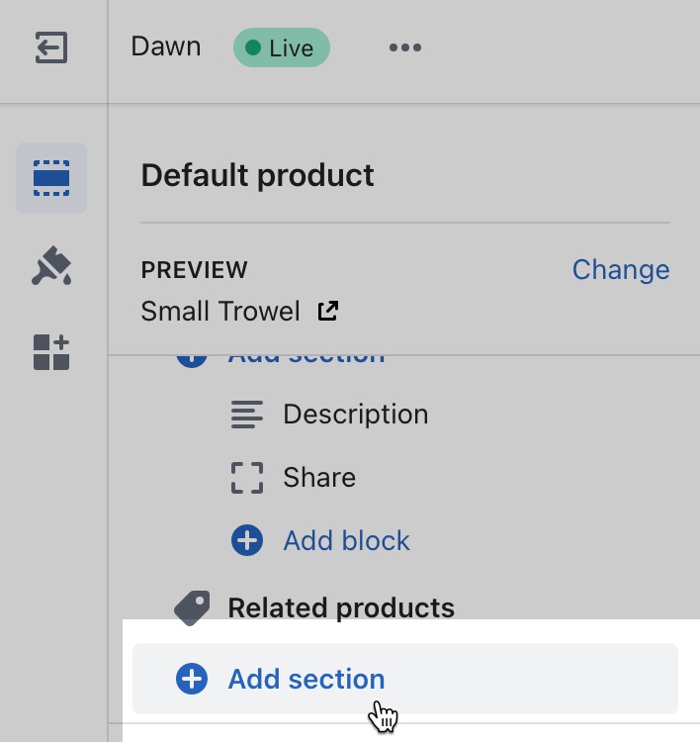Open the Related products section
The image size is (700, 744).
click(x=341, y=606)
